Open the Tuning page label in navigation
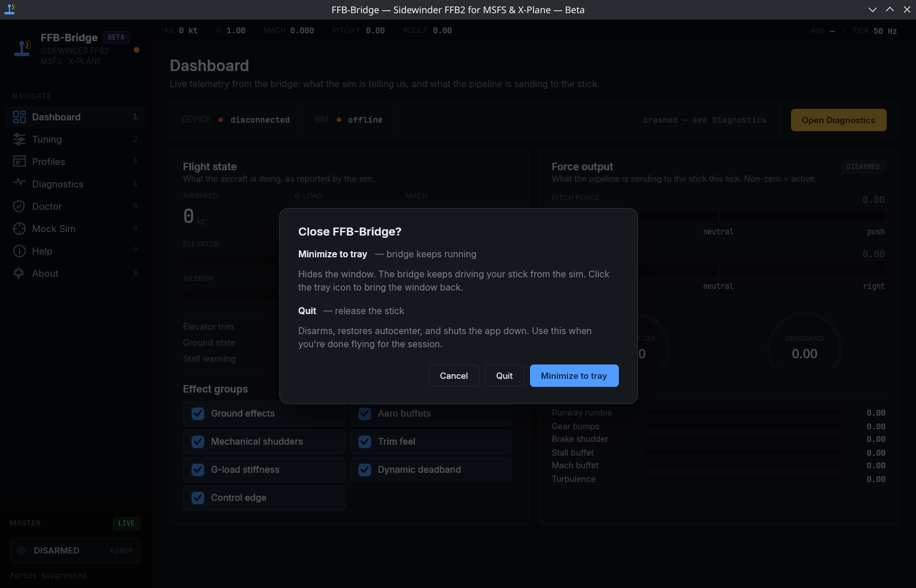 click(x=47, y=139)
